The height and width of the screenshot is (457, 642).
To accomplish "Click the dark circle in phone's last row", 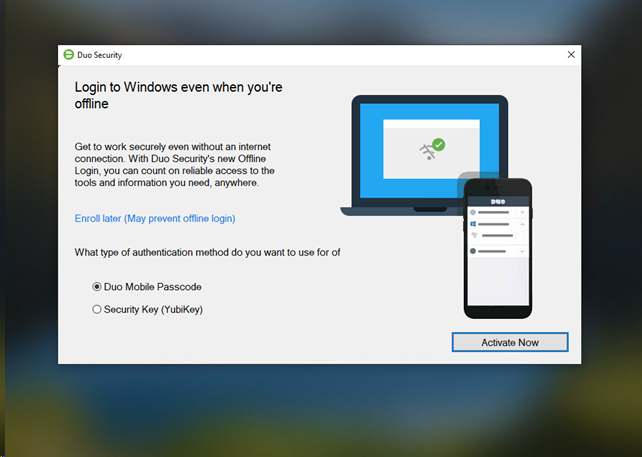I will (473, 251).
